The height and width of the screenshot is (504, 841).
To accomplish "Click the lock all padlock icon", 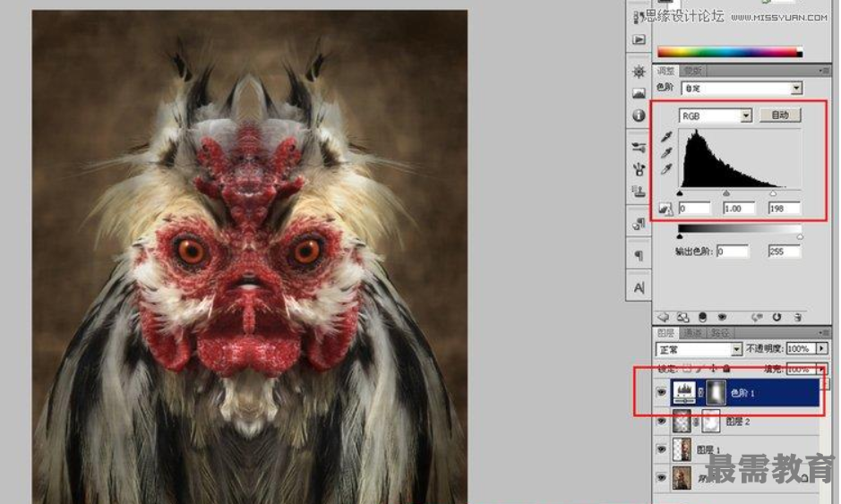I will (726, 369).
